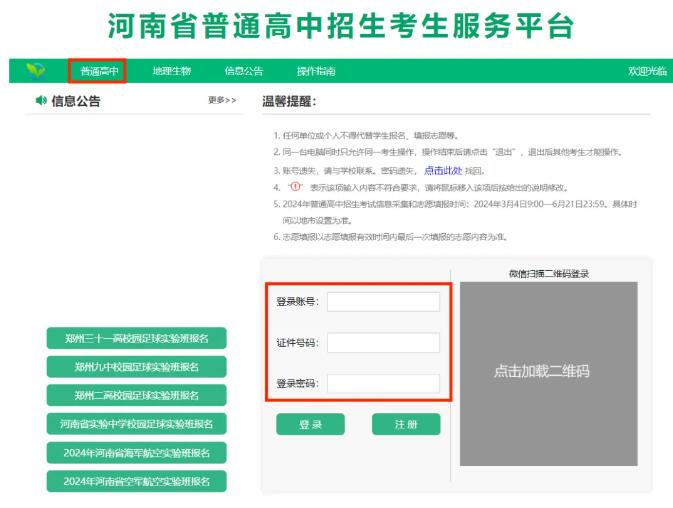Load the WeChat QR code image
The image size is (673, 508).
point(549,374)
